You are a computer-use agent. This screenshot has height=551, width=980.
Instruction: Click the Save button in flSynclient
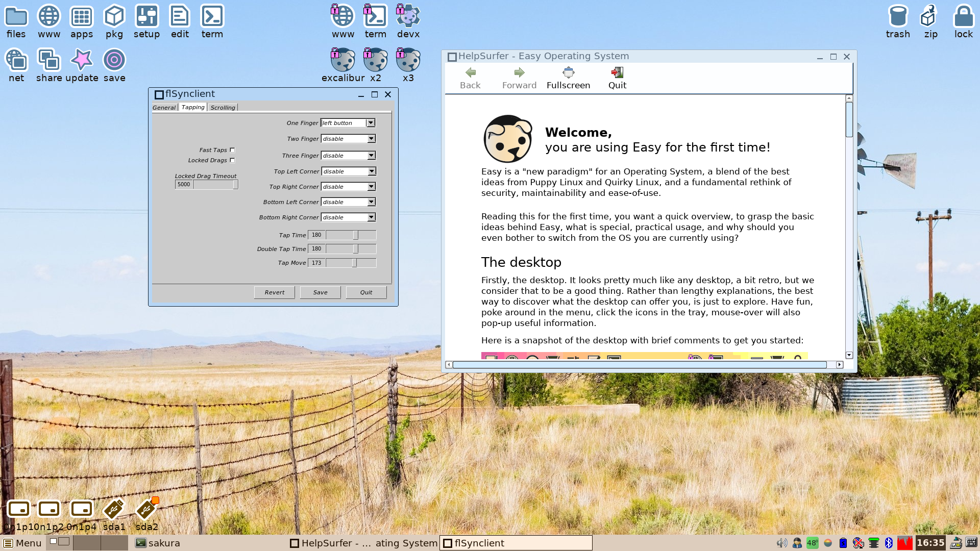pyautogui.click(x=321, y=292)
